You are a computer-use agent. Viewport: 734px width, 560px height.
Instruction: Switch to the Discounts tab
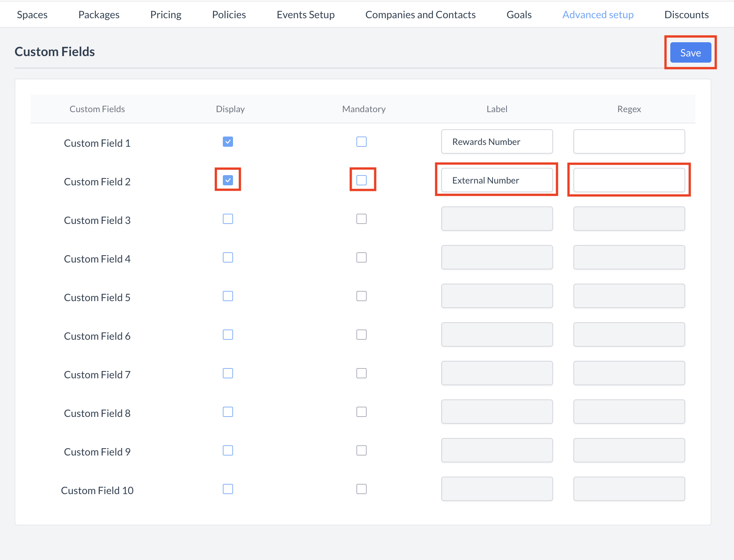click(x=686, y=15)
